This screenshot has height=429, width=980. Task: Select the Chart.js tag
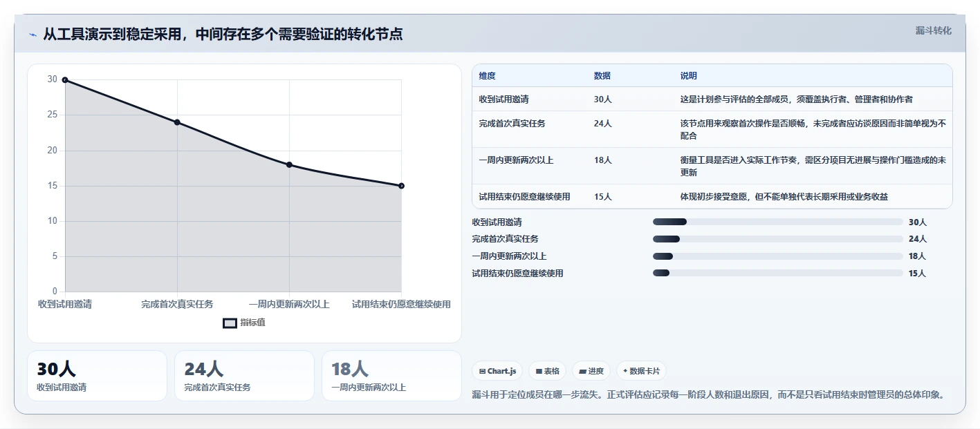497,371
